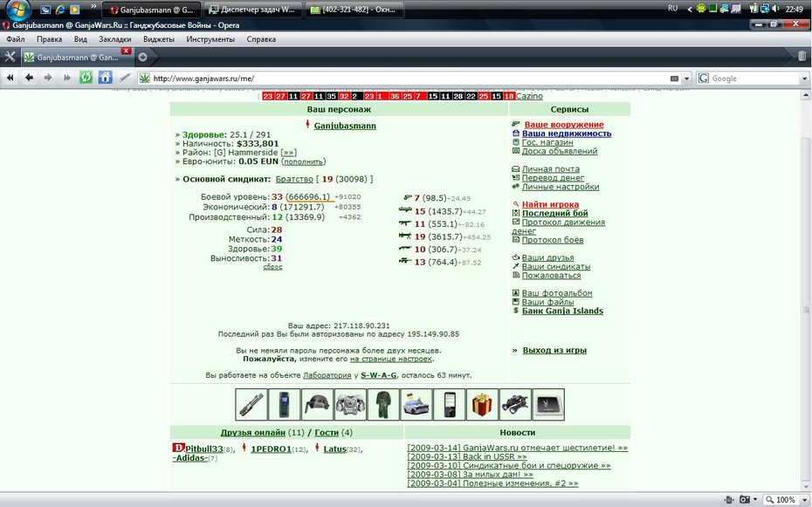Launch Internet Explorer from quick launch

60,10
